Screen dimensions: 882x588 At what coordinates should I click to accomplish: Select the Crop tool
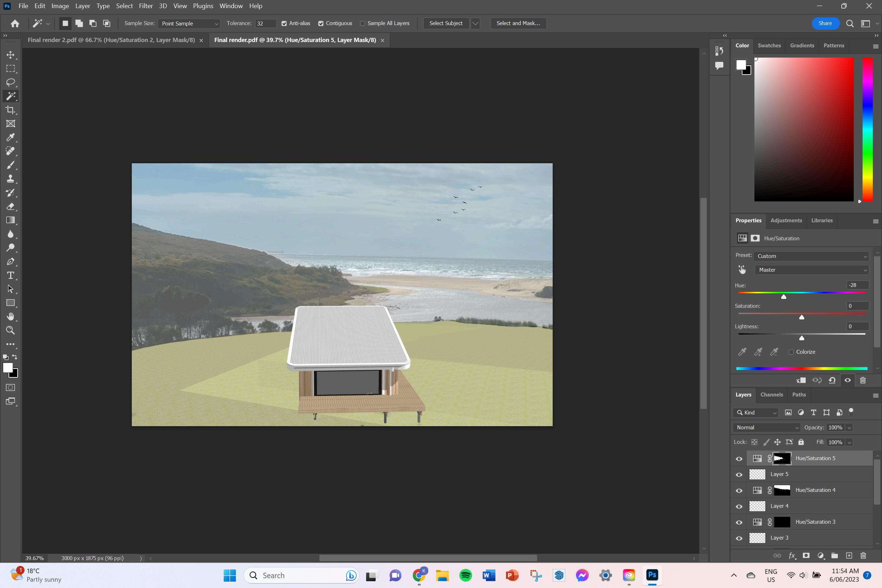point(11,110)
